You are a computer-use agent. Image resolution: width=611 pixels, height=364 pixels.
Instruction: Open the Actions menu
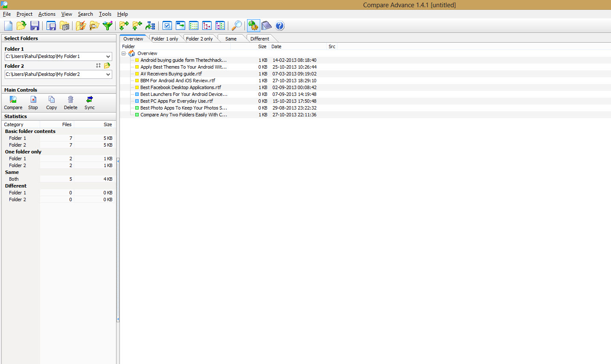pyautogui.click(x=47, y=14)
